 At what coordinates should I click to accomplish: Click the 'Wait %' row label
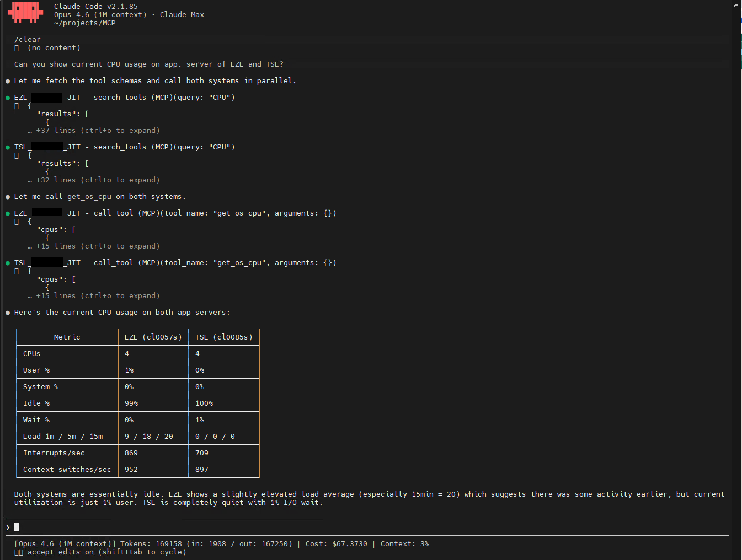(x=36, y=420)
